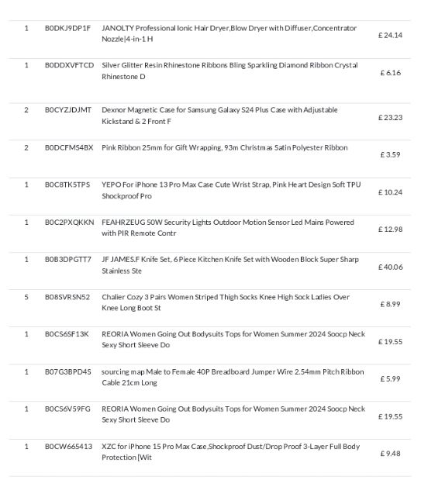Click the ASIN code B0CS6SF13K
This screenshot has width=421, height=504.
pyautogui.click(x=67, y=334)
